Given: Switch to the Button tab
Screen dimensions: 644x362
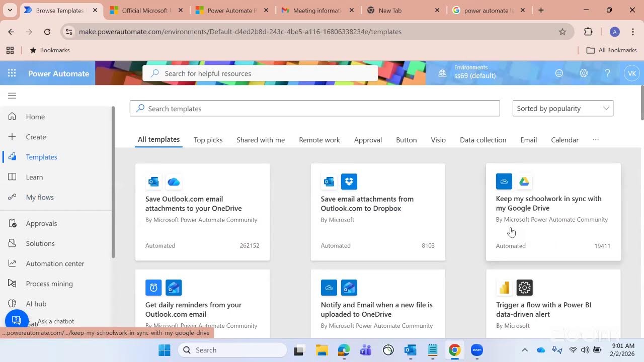Looking at the screenshot, I should tap(407, 140).
